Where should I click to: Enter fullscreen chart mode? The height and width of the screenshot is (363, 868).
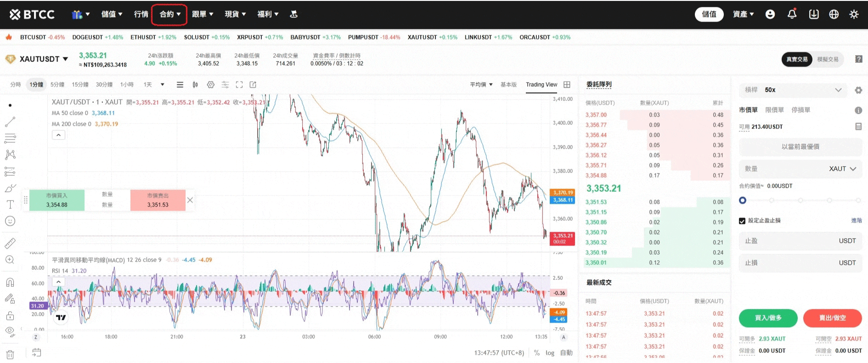239,84
